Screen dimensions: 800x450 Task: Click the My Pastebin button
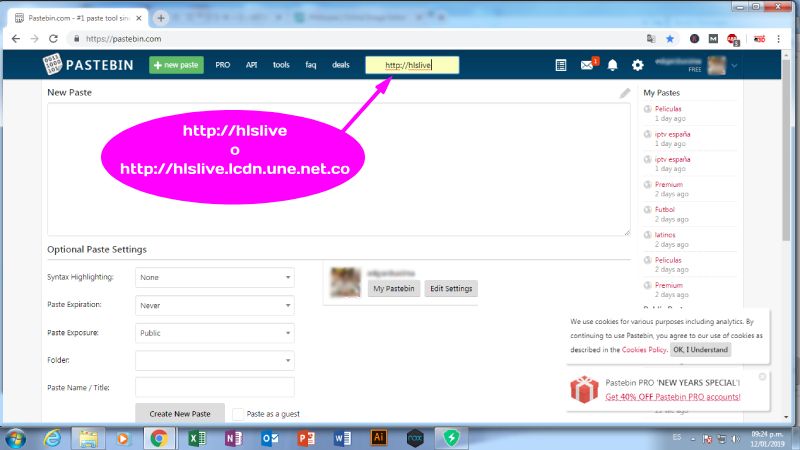pos(394,288)
